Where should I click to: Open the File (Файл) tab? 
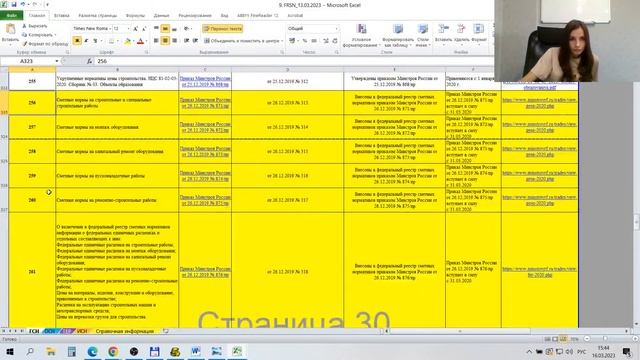pos(11,16)
